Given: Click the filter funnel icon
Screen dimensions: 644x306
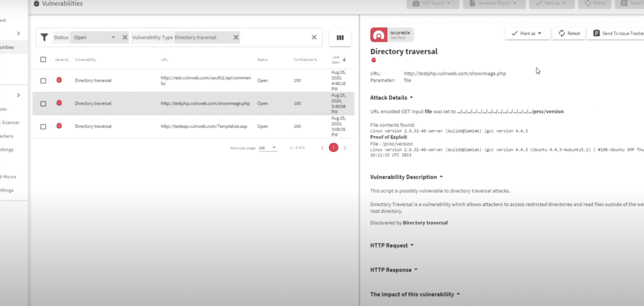Looking at the screenshot, I should [44, 37].
